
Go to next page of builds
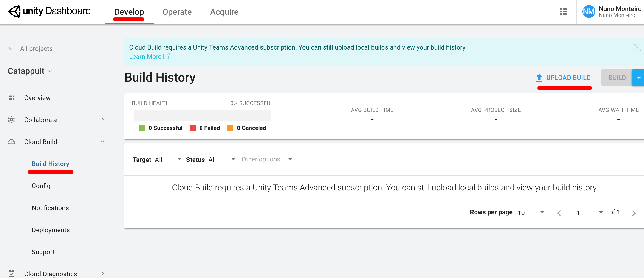(633, 213)
